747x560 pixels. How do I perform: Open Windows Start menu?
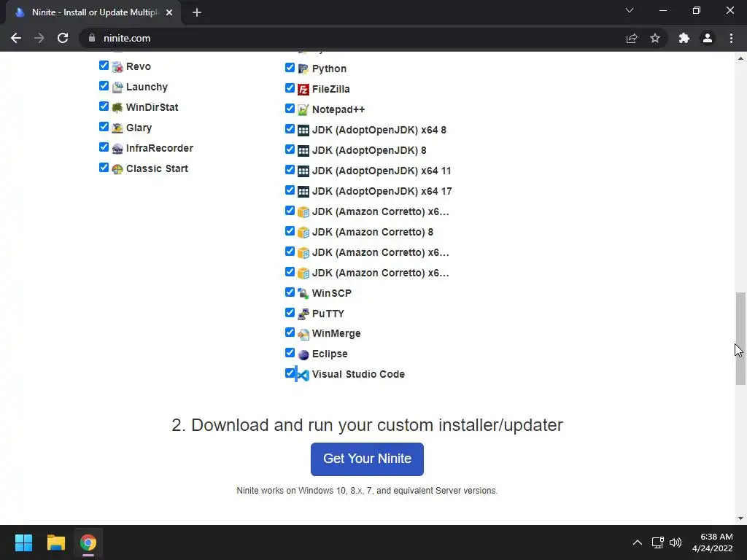pos(23,542)
